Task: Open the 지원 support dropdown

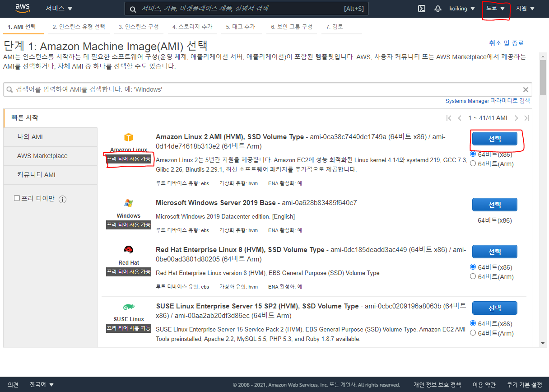Action: (525, 9)
